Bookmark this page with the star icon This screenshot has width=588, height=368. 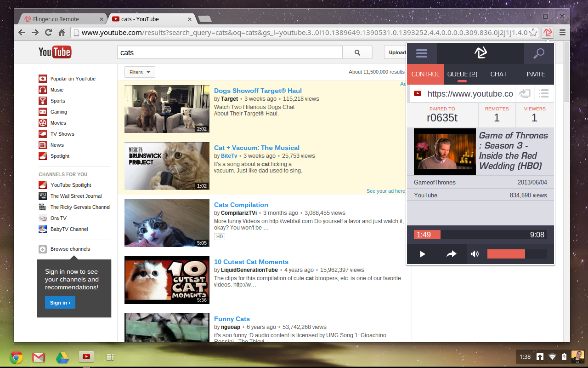[533, 32]
